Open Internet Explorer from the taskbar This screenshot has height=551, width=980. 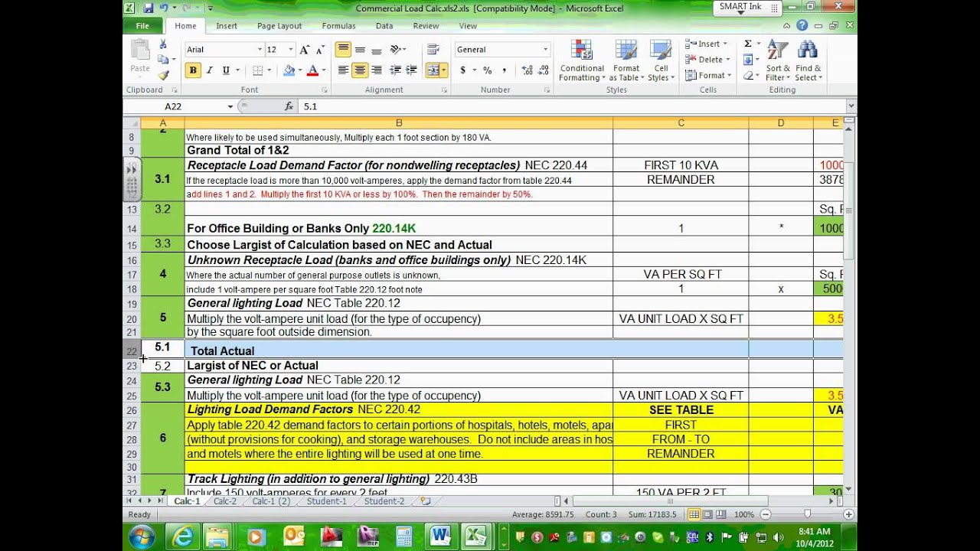tap(182, 536)
